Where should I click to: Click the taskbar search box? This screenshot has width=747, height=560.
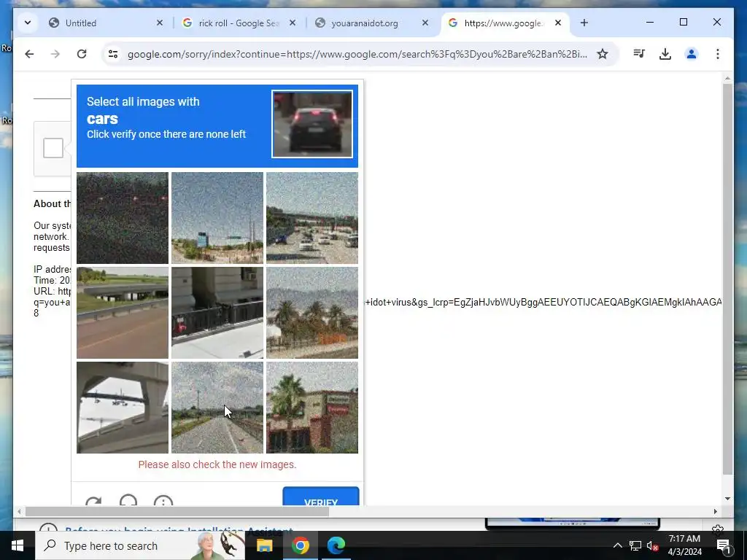click(140, 545)
